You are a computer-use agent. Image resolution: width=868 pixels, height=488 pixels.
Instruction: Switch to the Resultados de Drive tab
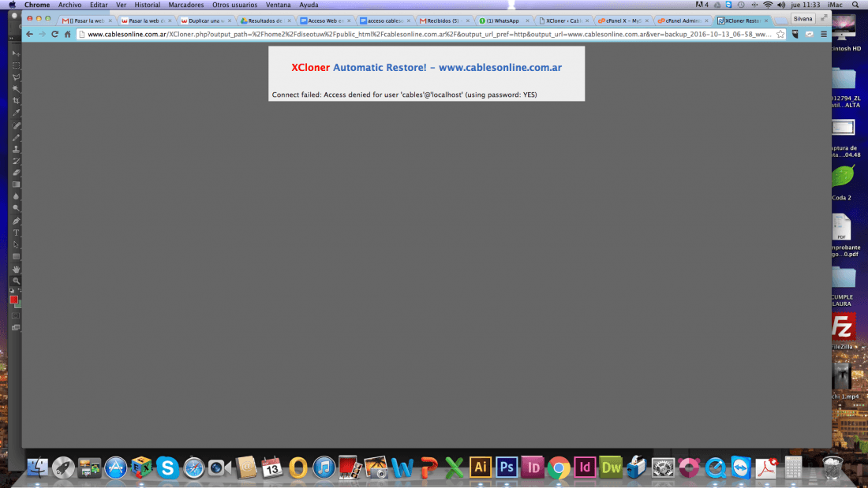coord(264,21)
